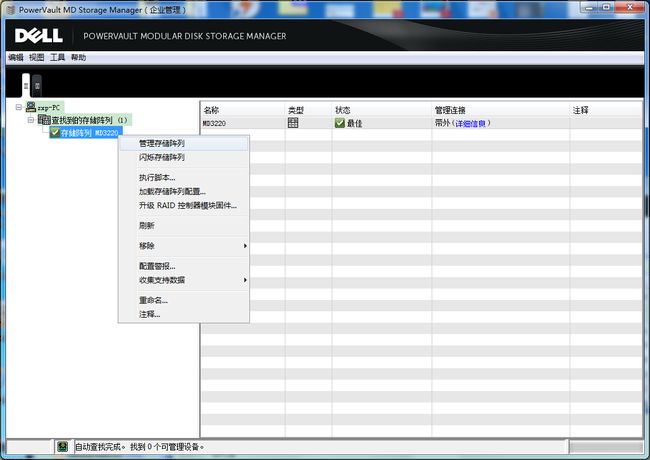
Task: Switch to the second dark tab icon
Action: tap(37, 86)
